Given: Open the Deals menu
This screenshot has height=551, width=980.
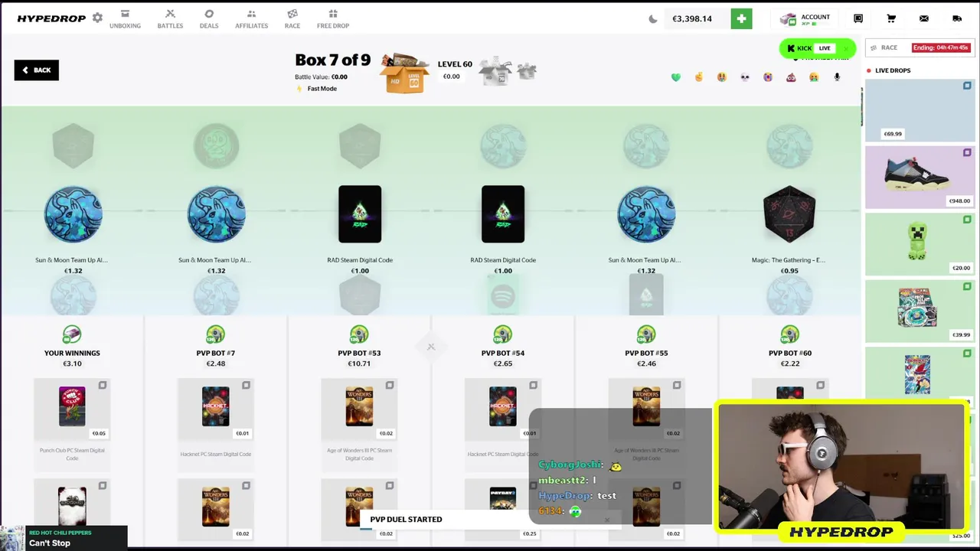Looking at the screenshot, I should [209, 19].
